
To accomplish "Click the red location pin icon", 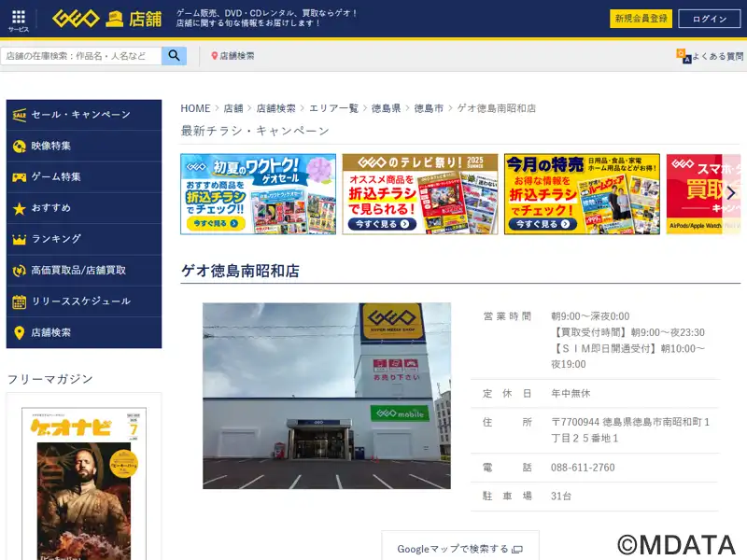I will (x=214, y=56).
